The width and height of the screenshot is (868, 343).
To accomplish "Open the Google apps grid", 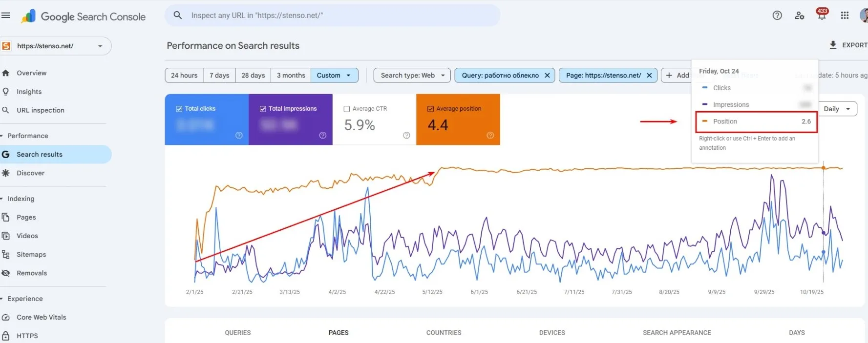I will [x=845, y=16].
